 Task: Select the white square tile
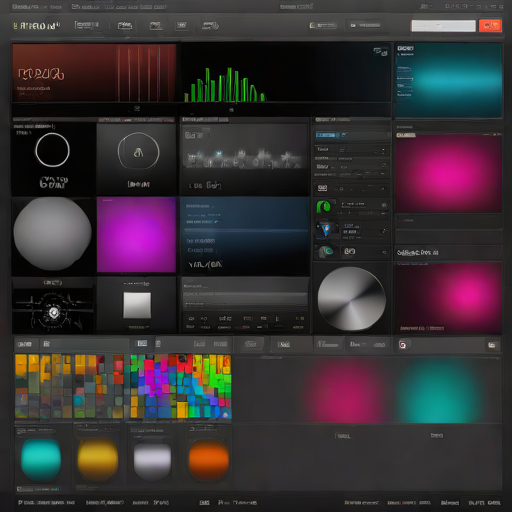pos(137,305)
